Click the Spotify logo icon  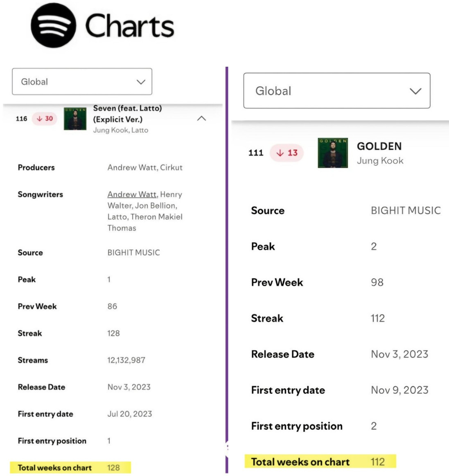53,25
